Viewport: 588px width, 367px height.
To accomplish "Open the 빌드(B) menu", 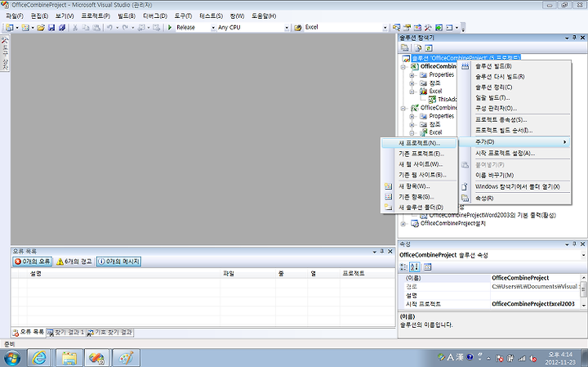I will coord(127,16).
